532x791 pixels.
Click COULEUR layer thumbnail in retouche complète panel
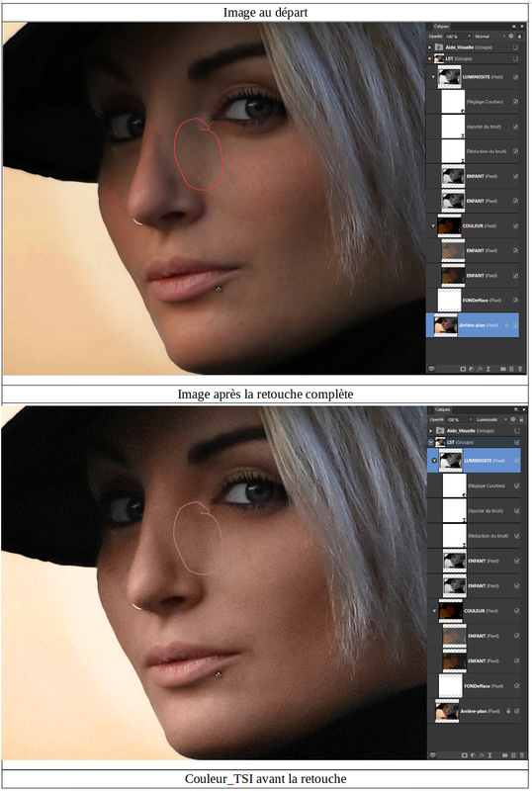pyautogui.click(x=451, y=611)
